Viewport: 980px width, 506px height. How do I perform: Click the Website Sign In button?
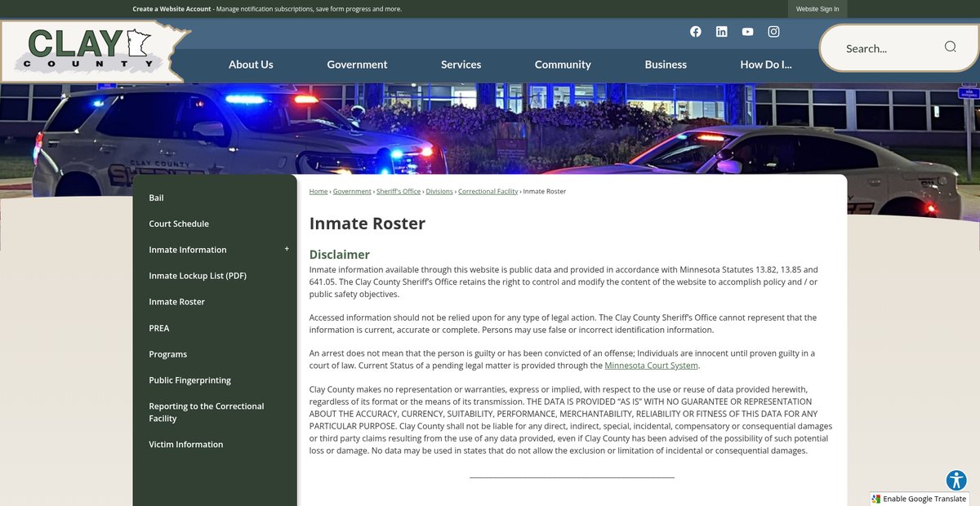click(x=817, y=9)
